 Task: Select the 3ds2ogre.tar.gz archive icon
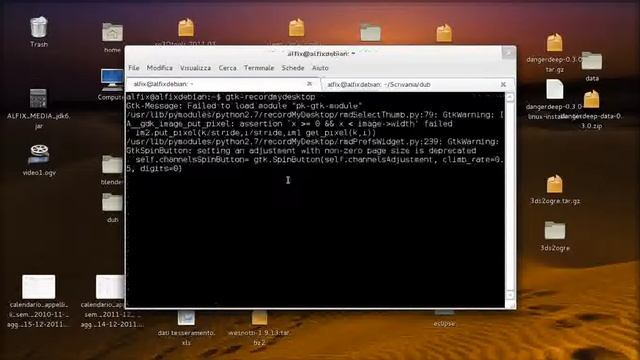point(554,184)
